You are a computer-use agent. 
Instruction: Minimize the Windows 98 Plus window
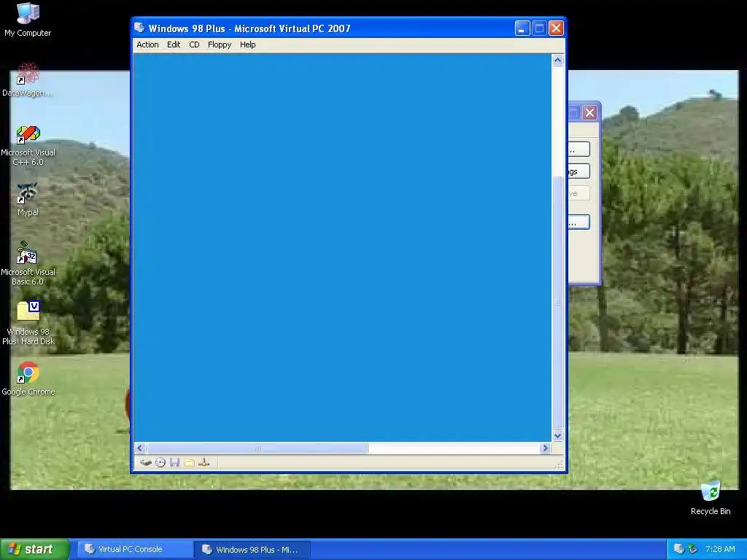(522, 28)
